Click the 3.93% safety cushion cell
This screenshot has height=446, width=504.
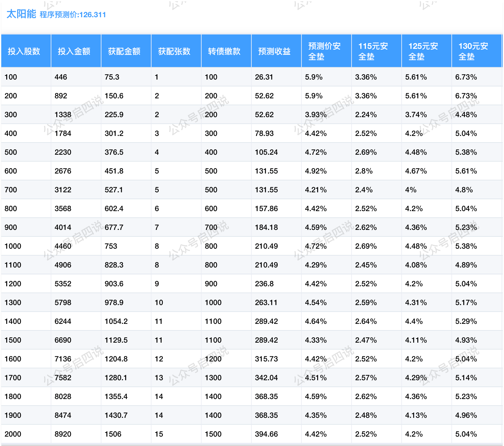coord(316,115)
